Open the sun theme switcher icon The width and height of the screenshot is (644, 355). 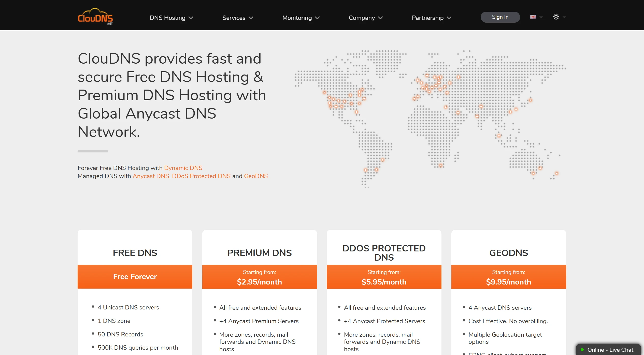coord(556,17)
